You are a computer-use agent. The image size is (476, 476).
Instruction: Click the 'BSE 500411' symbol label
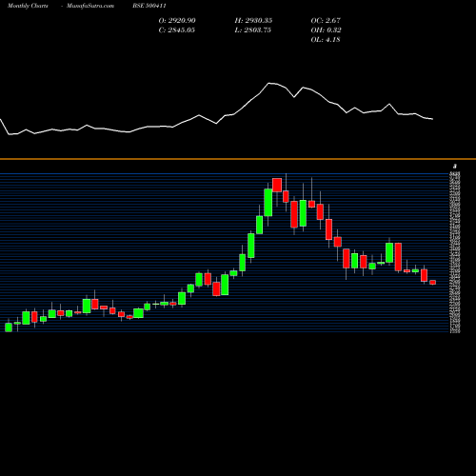click(x=149, y=6)
